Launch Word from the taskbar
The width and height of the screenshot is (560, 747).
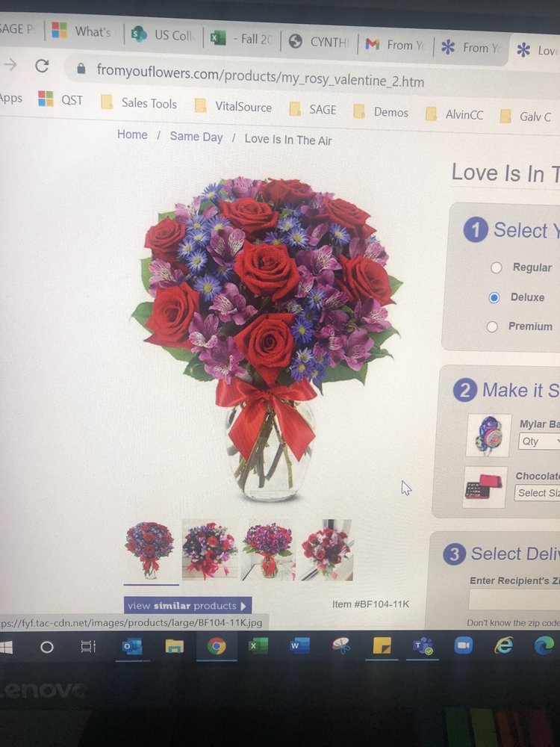tap(299, 646)
